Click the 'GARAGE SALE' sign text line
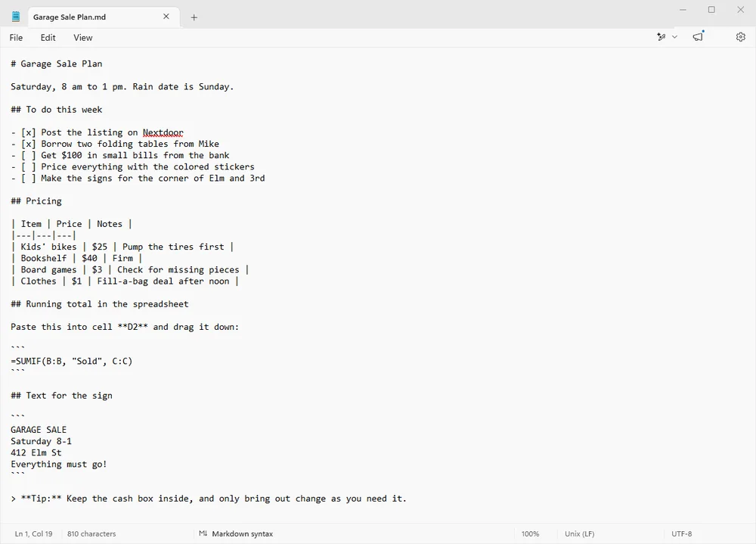This screenshot has height=544, width=756. point(39,430)
